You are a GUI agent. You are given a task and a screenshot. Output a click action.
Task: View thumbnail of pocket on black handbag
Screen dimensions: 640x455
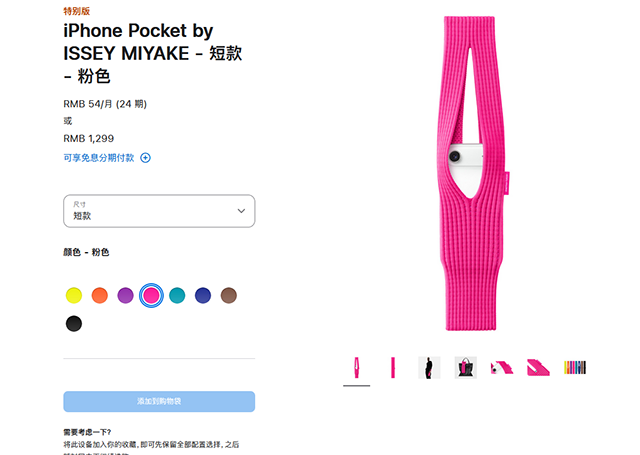pyautogui.click(x=466, y=368)
